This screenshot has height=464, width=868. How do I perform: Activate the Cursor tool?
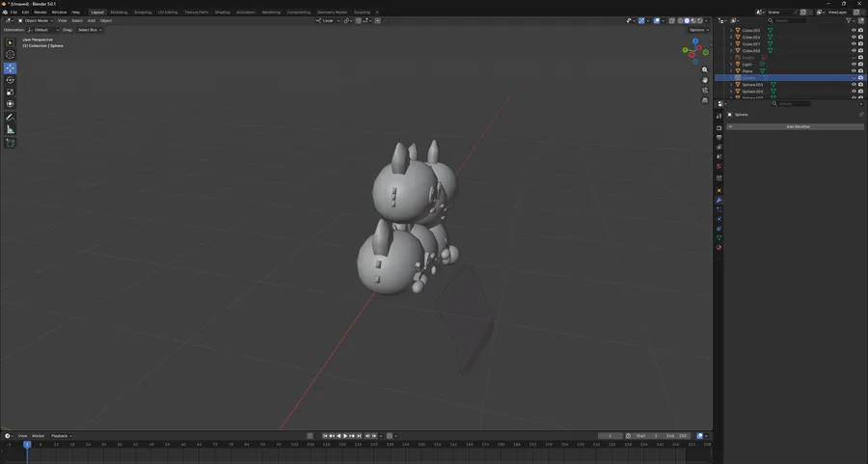click(10, 54)
